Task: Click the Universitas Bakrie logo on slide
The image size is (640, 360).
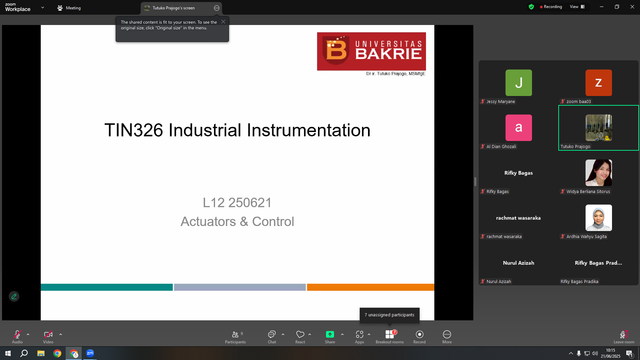Action: [371, 51]
